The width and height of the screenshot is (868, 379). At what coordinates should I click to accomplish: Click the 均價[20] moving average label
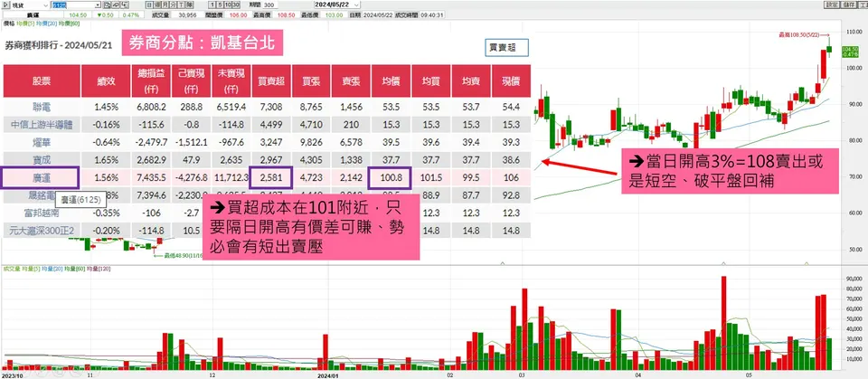pos(47,24)
